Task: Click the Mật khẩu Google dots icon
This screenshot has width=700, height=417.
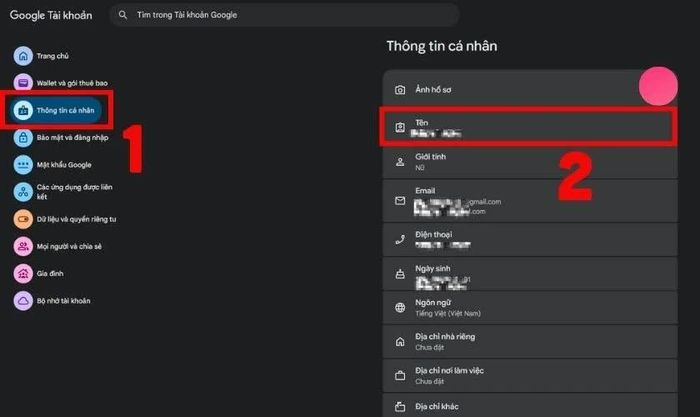Action: click(23, 165)
